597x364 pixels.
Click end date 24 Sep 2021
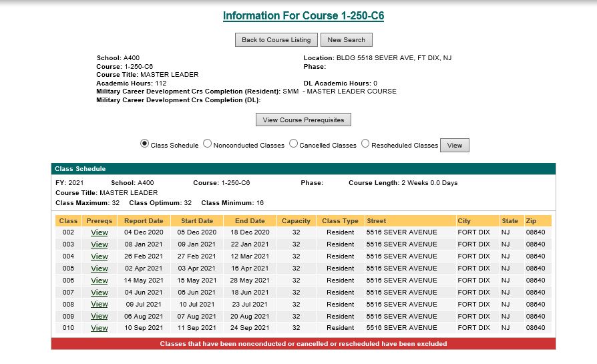[x=250, y=327]
